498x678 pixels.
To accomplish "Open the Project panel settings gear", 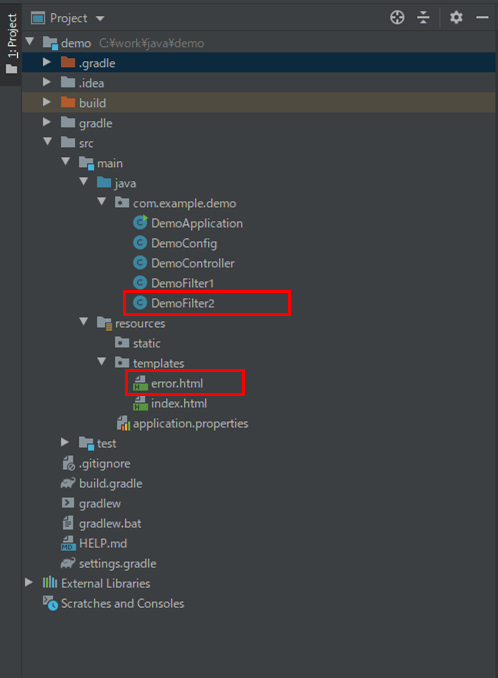I will (456, 18).
